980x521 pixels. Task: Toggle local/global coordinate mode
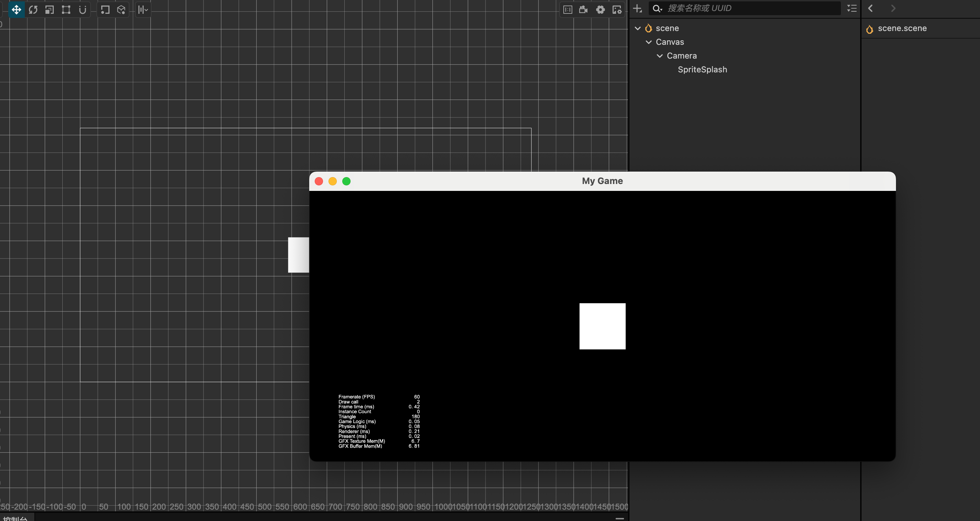click(x=121, y=10)
